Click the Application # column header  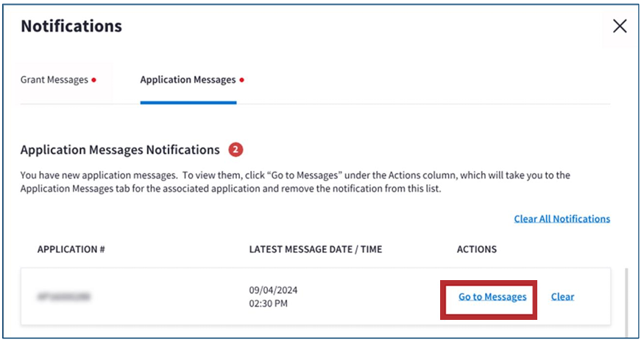71,249
